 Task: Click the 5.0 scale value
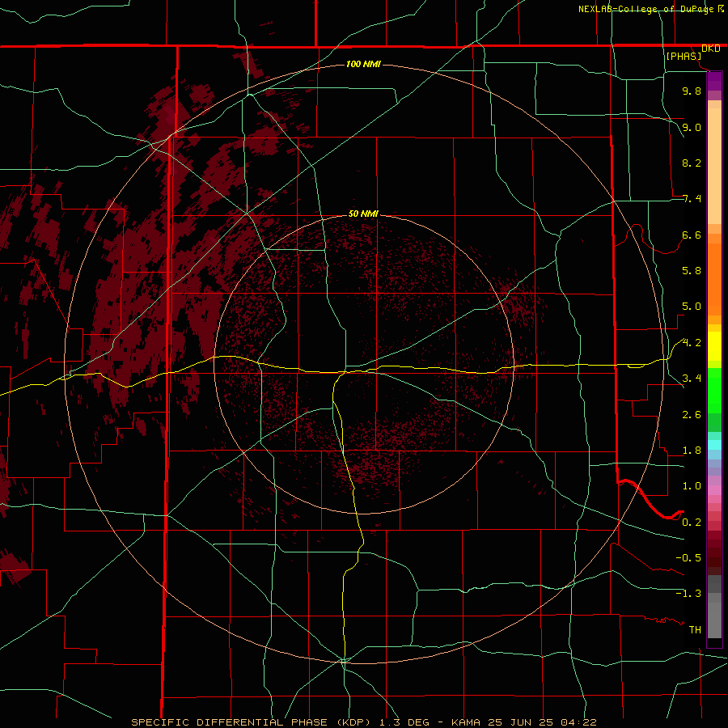pyautogui.click(x=692, y=307)
